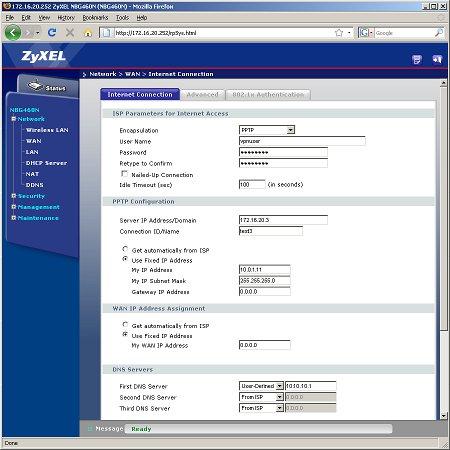Click the My IP Subnet Mask field
This screenshot has height=450, width=450.
tap(265, 280)
